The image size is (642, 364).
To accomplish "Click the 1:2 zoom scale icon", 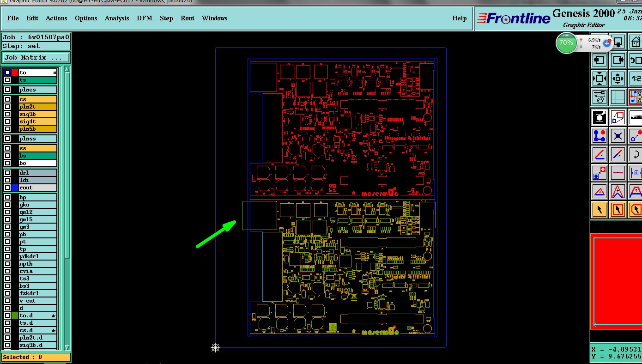I will click(x=636, y=79).
